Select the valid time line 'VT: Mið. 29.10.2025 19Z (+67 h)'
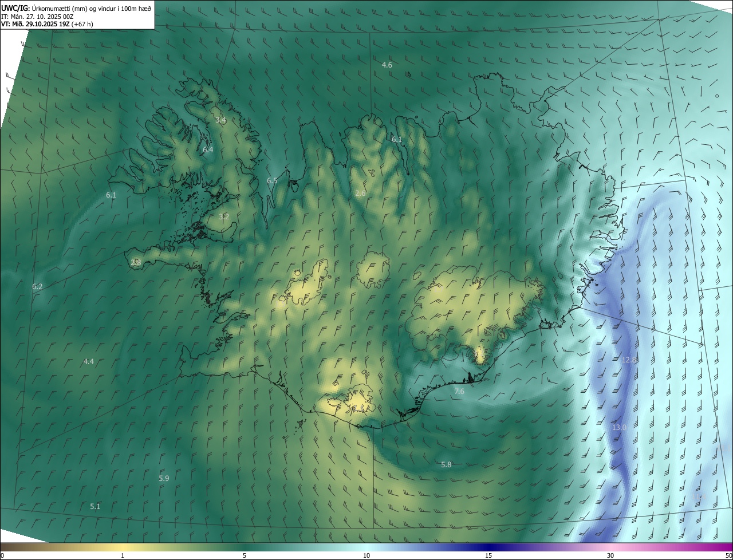The image size is (733, 560). pos(47,24)
